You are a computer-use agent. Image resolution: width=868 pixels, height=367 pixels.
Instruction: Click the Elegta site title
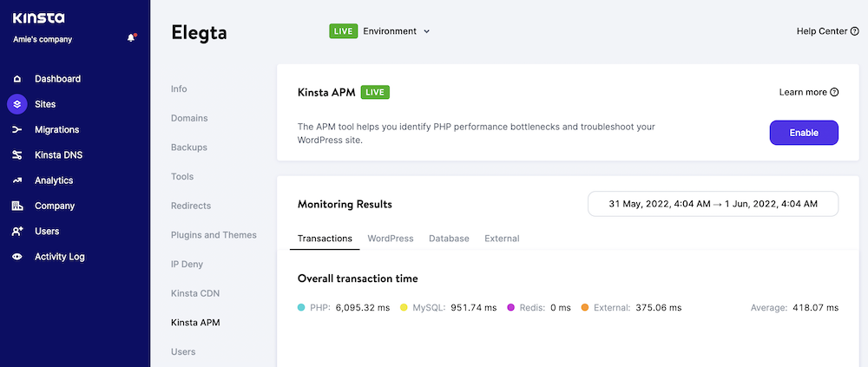tap(200, 33)
